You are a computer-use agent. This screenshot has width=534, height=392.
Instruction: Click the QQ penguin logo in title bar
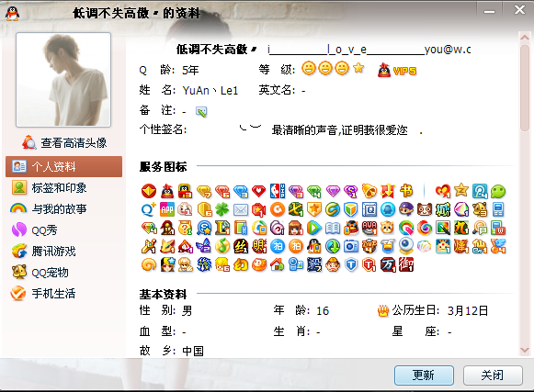pos(12,13)
